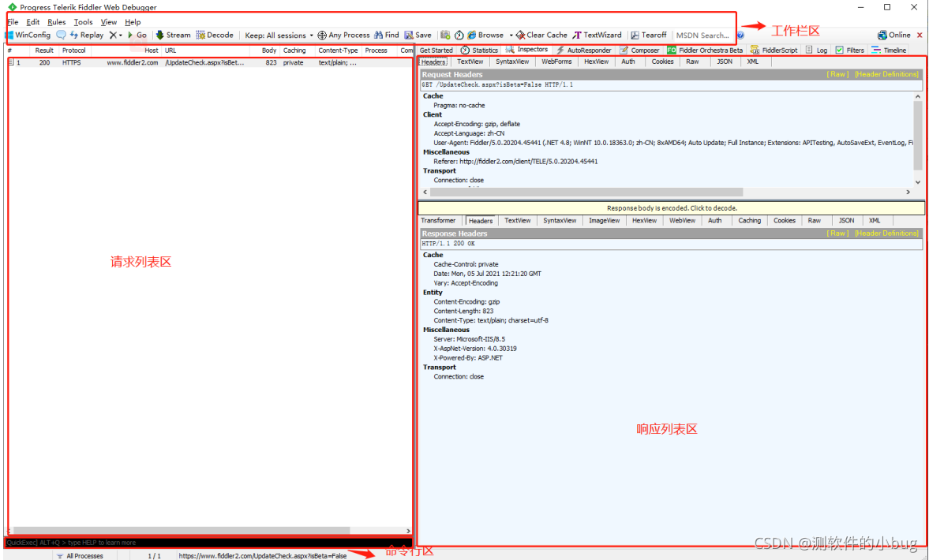929x560 pixels.
Task: Toggle the Decode option in toolbar
Action: point(215,35)
